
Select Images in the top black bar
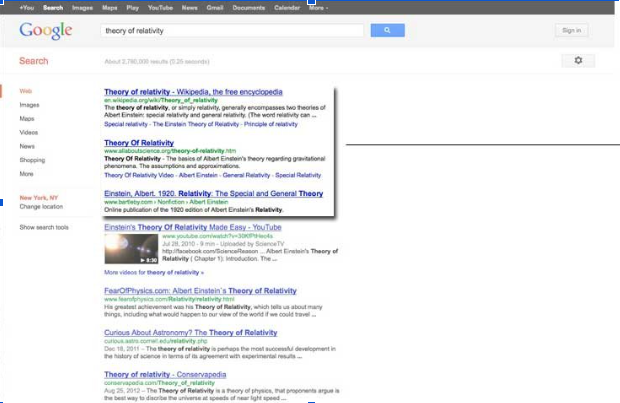pyautogui.click(x=82, y=8)
